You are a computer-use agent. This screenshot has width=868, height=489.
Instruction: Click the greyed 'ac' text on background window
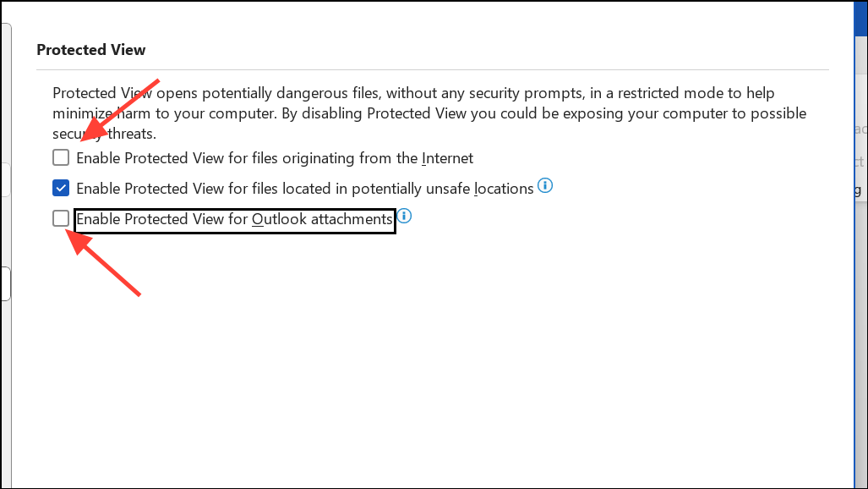click(860, 129)
